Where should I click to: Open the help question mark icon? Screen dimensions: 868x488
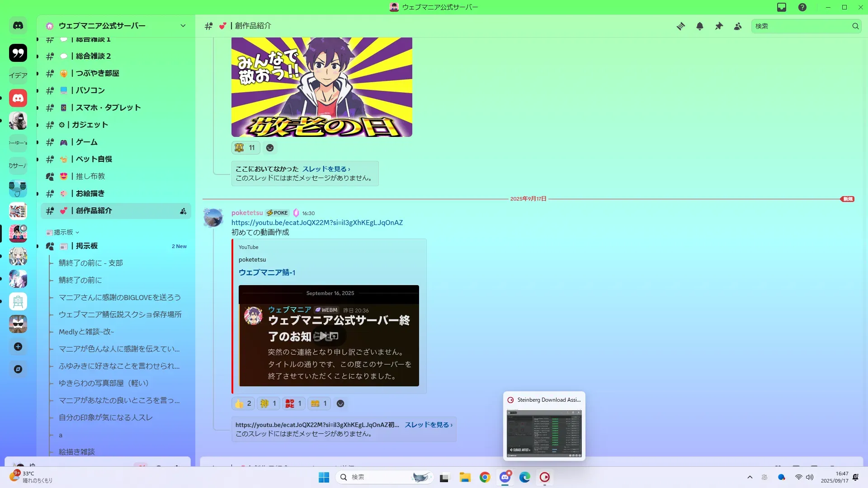pyautogui.click(x=802, y=7)
